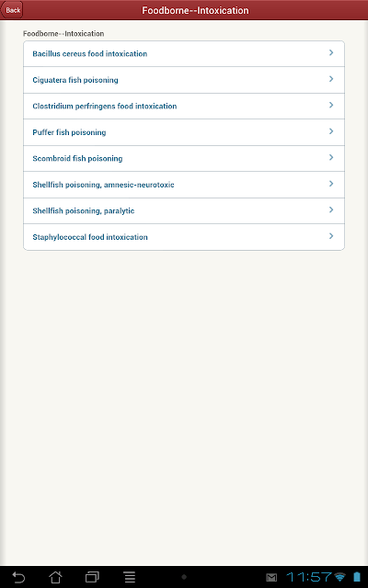Open Clostridium perfringens food intoxication

point(184,107)
